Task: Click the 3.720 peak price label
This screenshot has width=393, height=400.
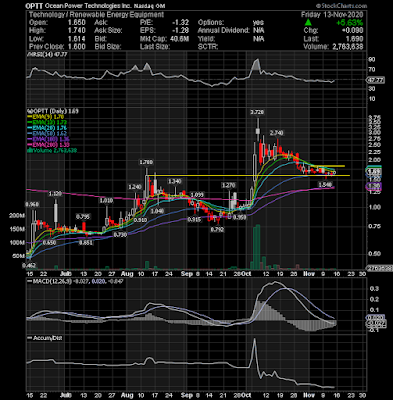Action: (x=257, y=112)
